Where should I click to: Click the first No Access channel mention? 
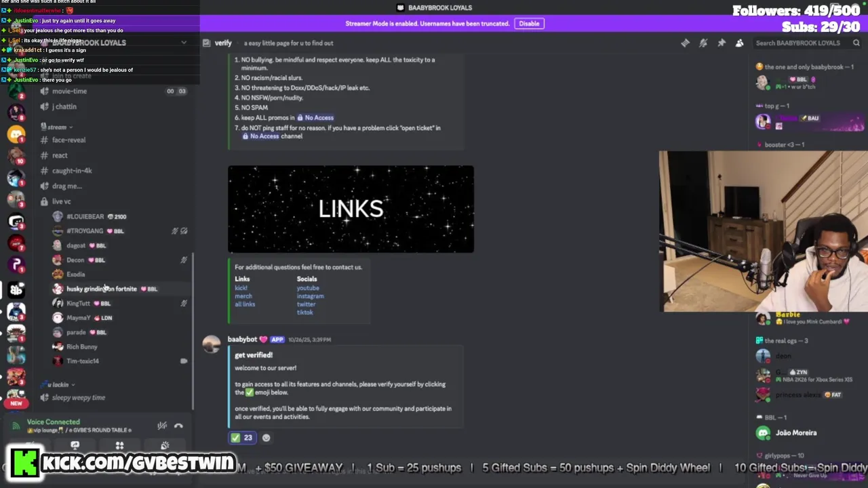315,118
